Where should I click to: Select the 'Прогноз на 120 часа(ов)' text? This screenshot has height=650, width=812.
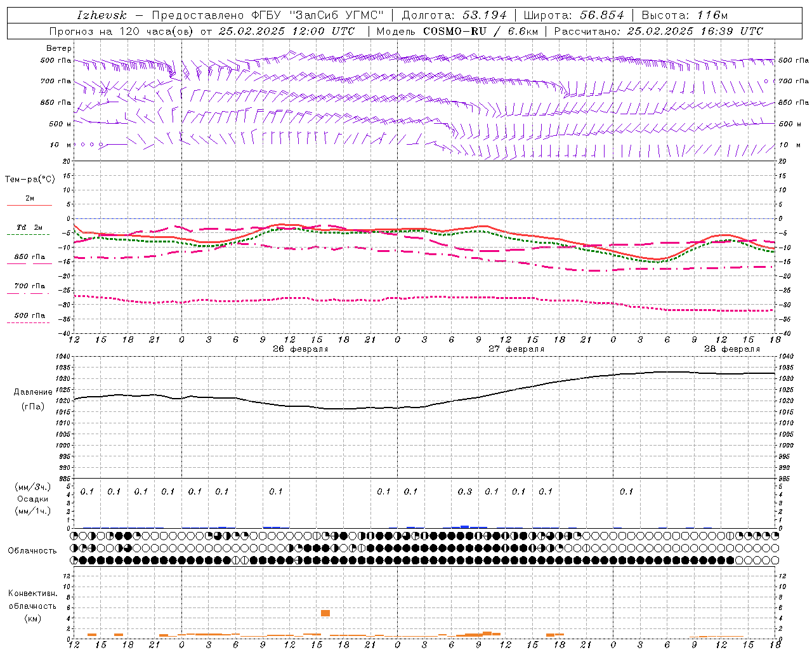122,31
